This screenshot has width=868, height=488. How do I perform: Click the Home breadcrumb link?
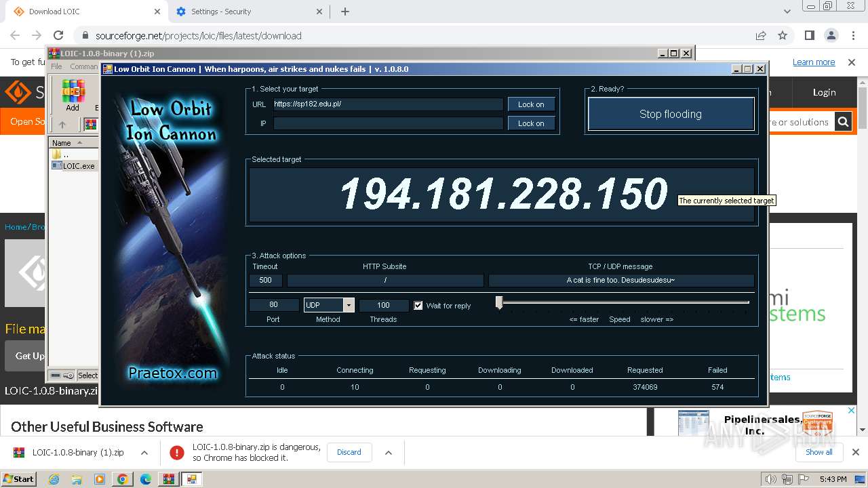[x=16, y=226]
